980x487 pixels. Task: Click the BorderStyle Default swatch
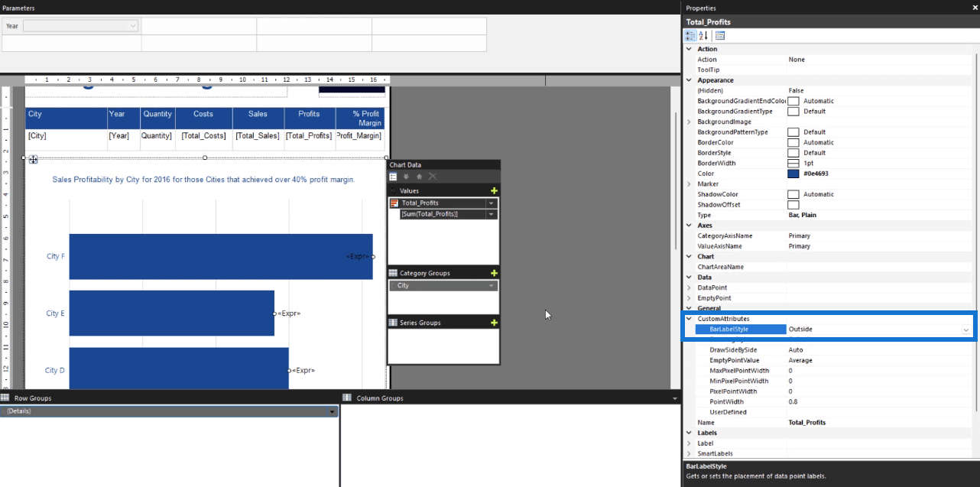(793, 153)
